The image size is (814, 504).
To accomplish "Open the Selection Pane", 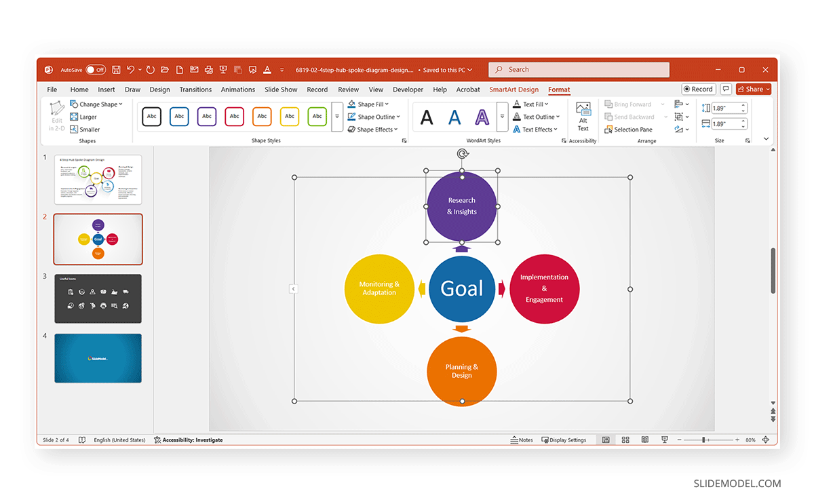I will pyautogui.click(x=632, y=130).
